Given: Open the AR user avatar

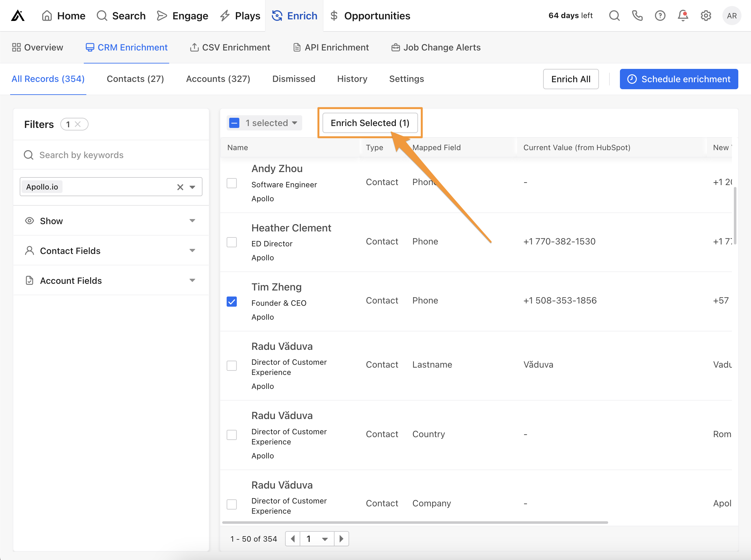Looking at the screenshot, I should [731, 16].
